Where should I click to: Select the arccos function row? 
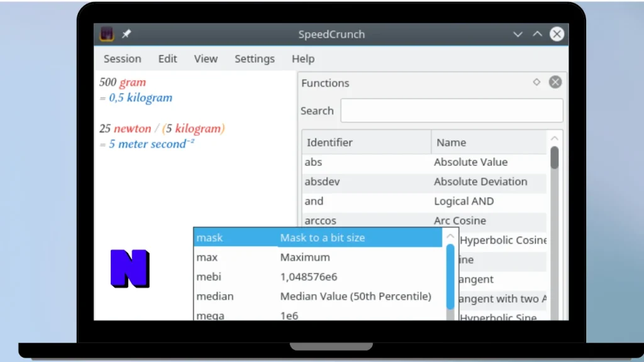425,221
